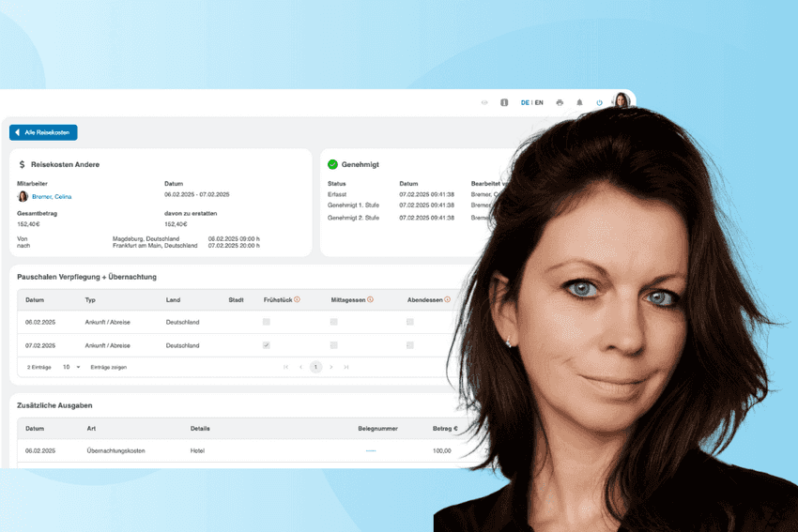This screenshot has width=798, height=532.
Task: Click info icon next to Mittagessen
Action: point(370,299)
